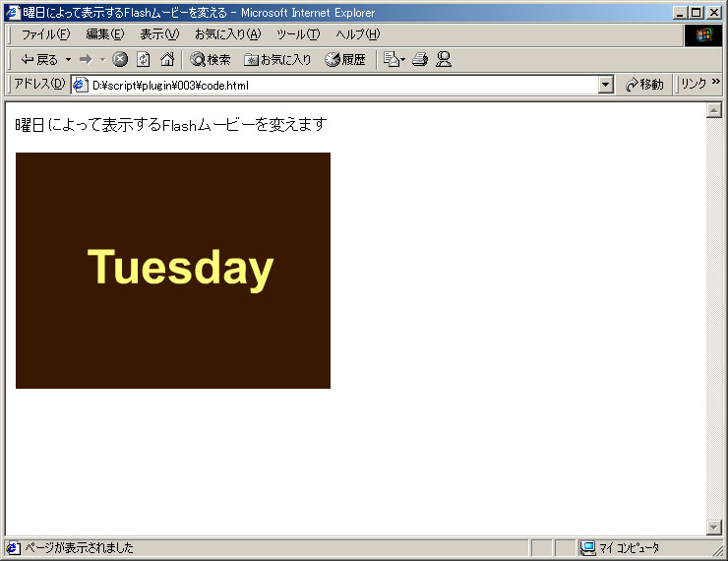Click the マイ コンピュータ zone icon in status bar

coord(587,548)
